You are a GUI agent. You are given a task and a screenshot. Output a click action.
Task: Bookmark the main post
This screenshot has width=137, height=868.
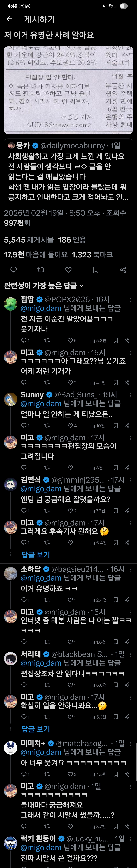tap(96, 270)
